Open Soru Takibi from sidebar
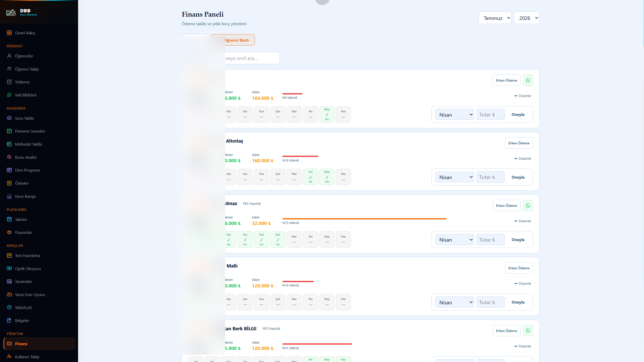The width and height of the screenshot is (644, 362). point(24,118)
